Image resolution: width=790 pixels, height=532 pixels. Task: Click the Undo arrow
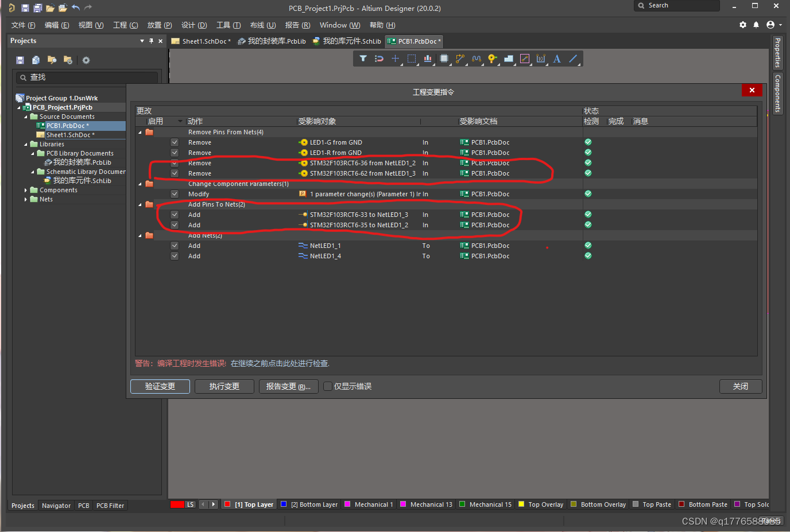tap(76, 8)
